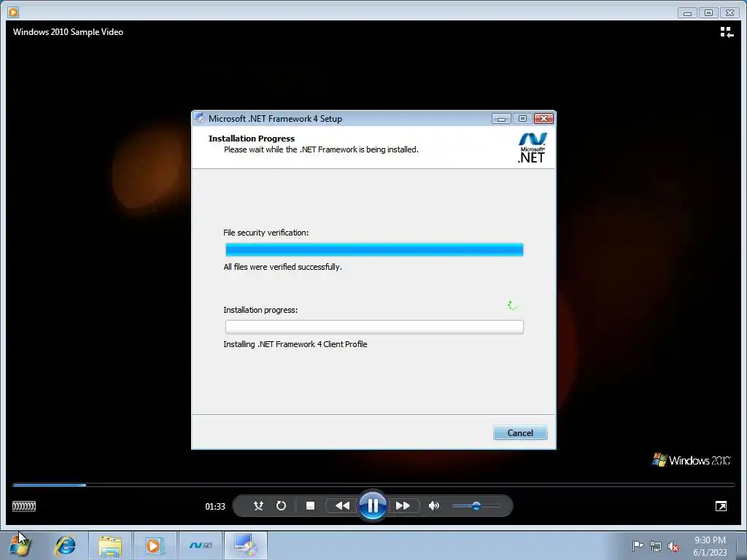This screenshot has height=560, width=747.
Task: Cancel the .NET Framework setup
Action: coord(520,432)
